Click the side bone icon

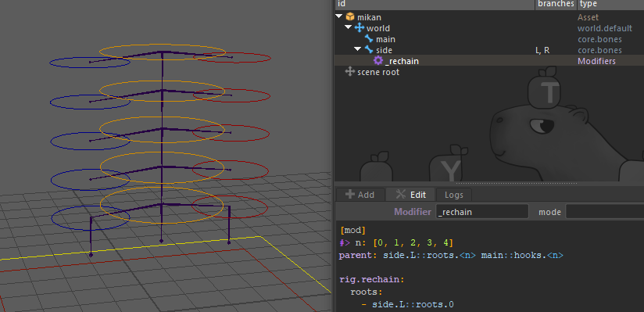[369, 50]
